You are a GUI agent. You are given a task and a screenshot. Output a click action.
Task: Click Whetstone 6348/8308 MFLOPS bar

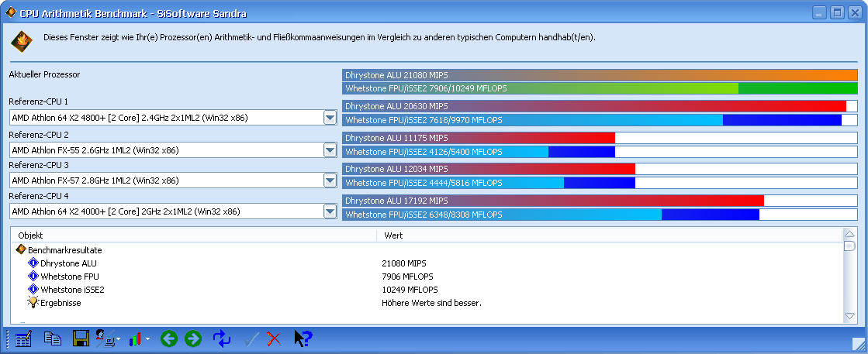click(600, 214)
